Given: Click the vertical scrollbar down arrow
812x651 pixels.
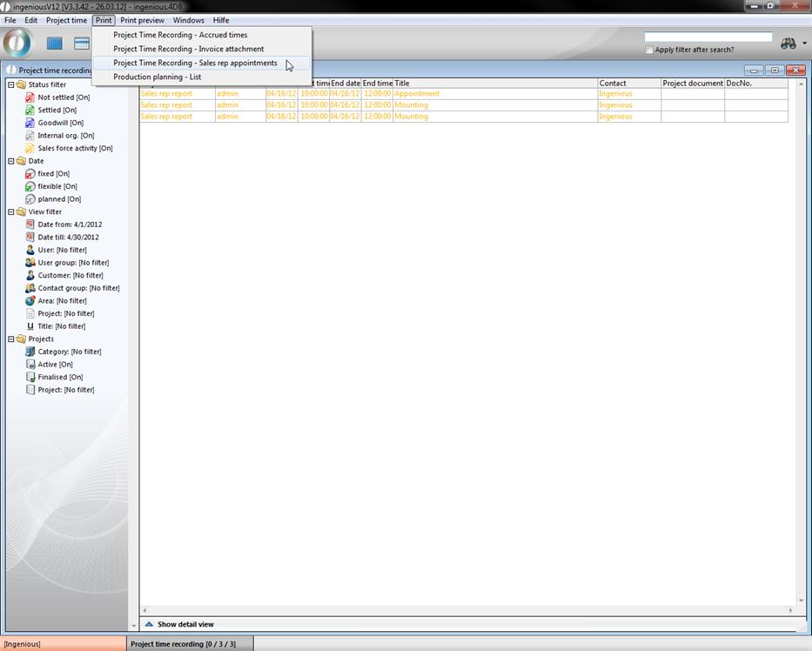Looking at the screenshot, I should click(x=802, y=600).
